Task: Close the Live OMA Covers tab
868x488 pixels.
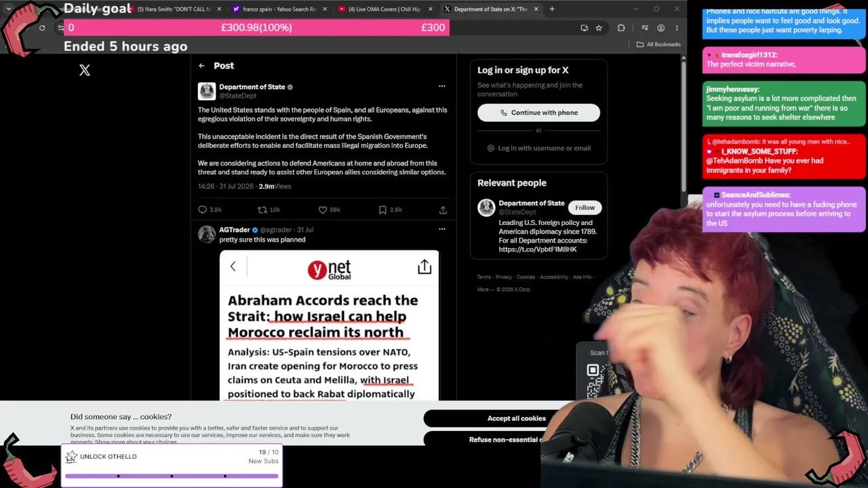Action: point(431,9)
